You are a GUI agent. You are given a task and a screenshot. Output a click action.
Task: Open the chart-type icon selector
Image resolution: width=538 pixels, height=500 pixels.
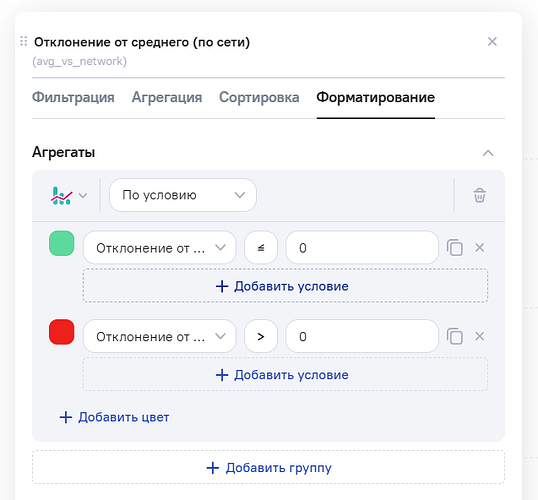point(69,196)
